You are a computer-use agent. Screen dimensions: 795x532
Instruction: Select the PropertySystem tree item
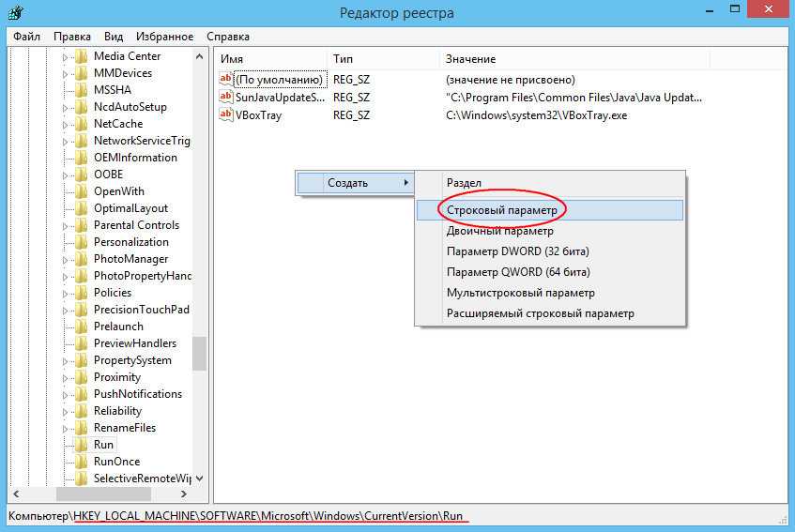(132, 360)
